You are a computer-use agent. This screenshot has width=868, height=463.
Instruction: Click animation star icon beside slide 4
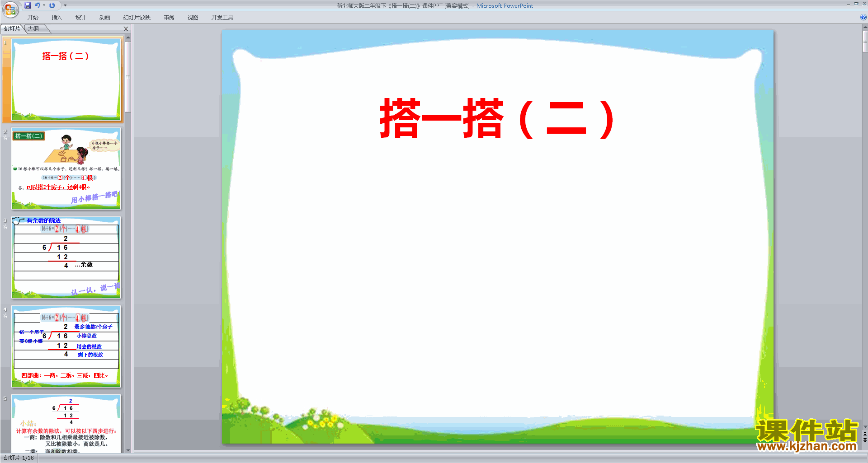pyautogui.click(x=5, y=316)
